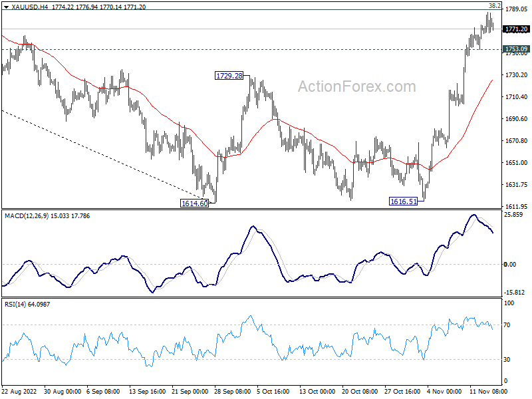Select the RSI 30 level label
This screenshot has width=532, height=399.
507,359
